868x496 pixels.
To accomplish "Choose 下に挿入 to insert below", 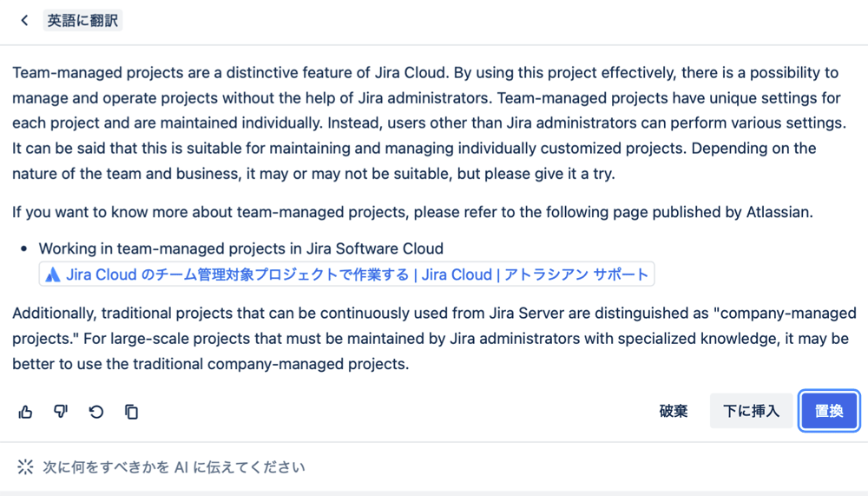I will (751, 411).
